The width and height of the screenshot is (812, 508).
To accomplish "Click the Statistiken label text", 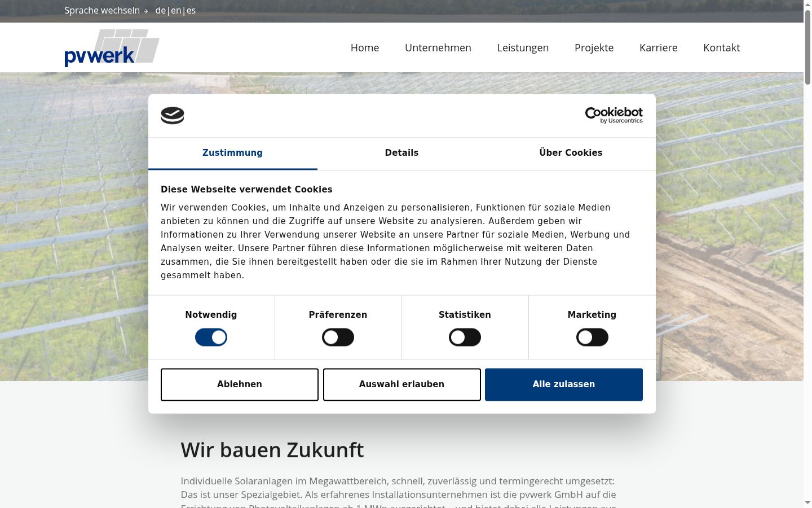I will pyautogui.click(x=465, y=315).
